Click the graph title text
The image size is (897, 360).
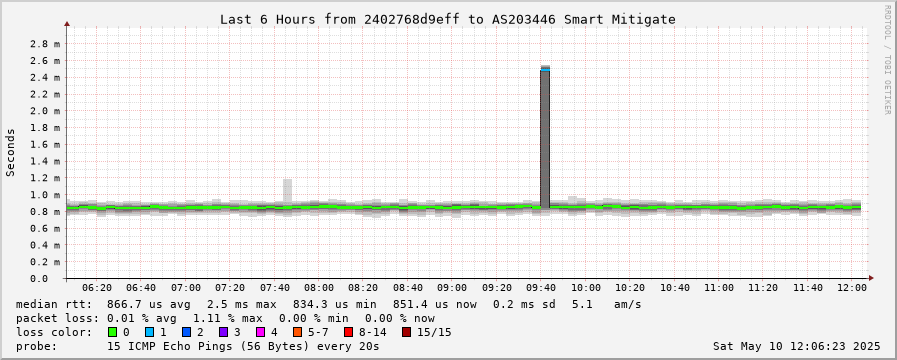(448, 19)
